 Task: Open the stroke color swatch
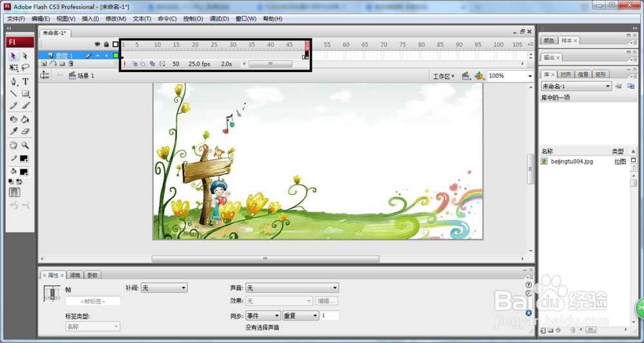point(23,158)
